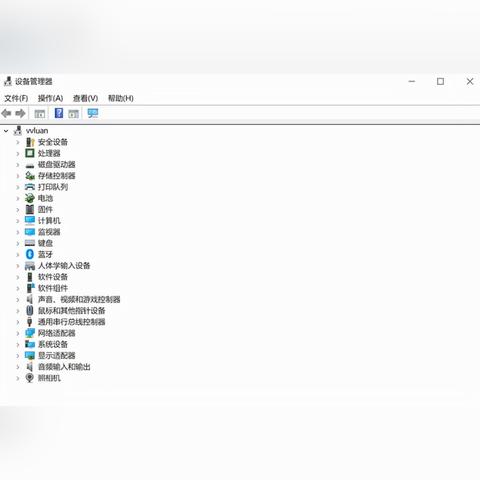Click the 存储控制器 icon

tap(30, 176)
